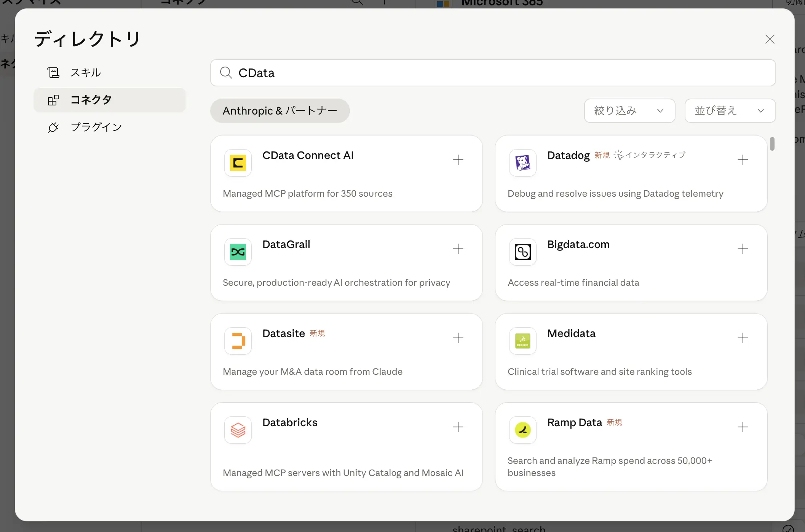Screen dimensions: 805x532
Task: Open the Datasite card title
Action: (284, 333)
